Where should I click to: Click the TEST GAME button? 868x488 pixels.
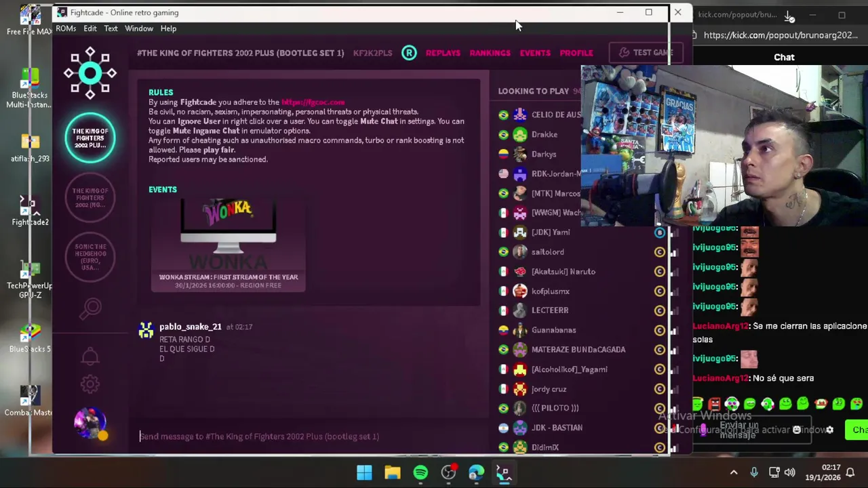pyautogui.click(x=645, y=53)
